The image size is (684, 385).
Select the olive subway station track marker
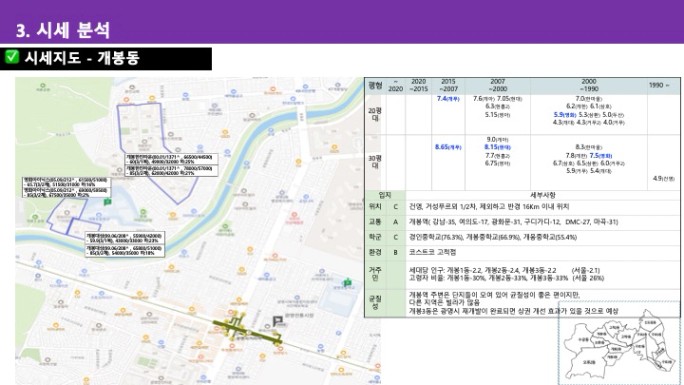coord(246,330)
